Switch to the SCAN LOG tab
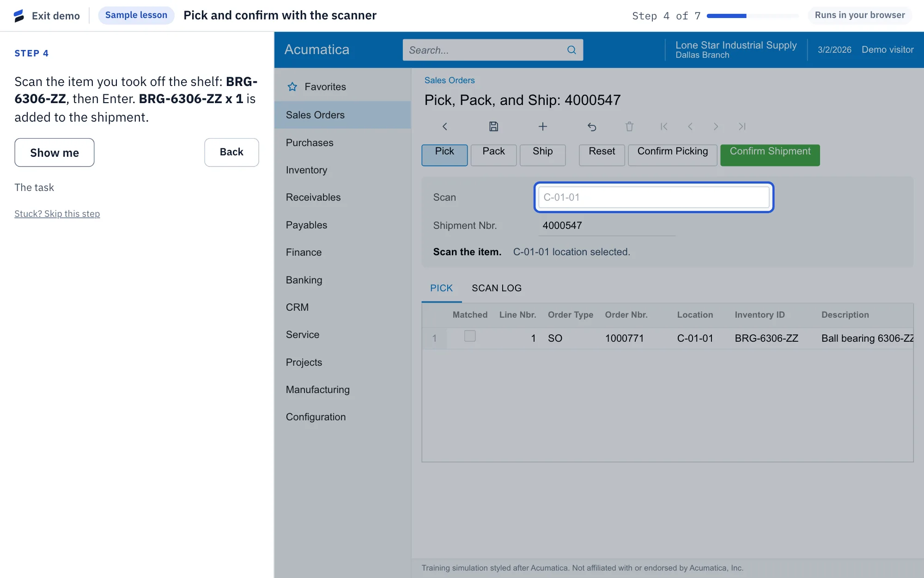924x578 pixels. coord(497,288)
